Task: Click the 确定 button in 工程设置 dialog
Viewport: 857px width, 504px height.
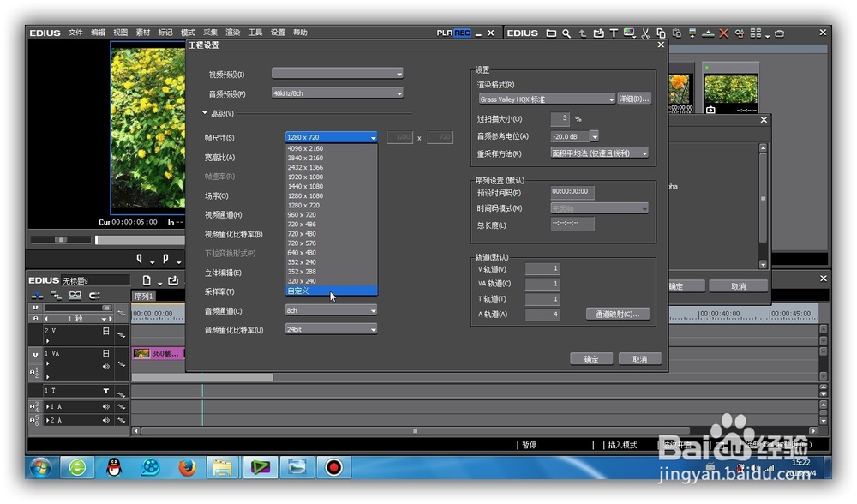Action: point(590,359)
